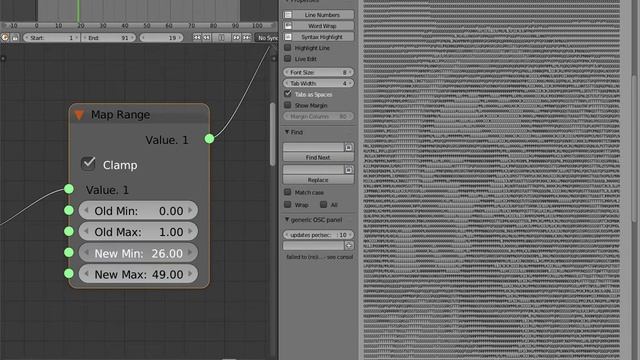Click the node editor vertical scrollbar
Image resolution: width=640 pixels, height=360 pixels.
[273, 134]
